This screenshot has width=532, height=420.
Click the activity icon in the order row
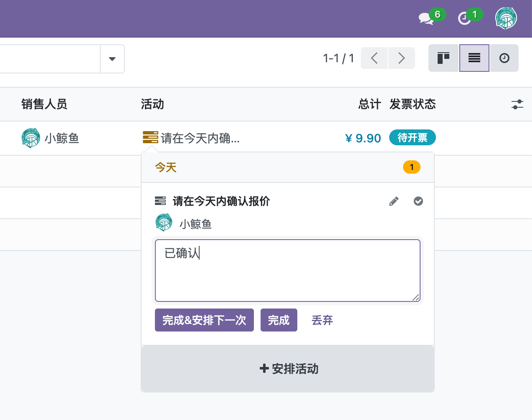coord(150,137)
